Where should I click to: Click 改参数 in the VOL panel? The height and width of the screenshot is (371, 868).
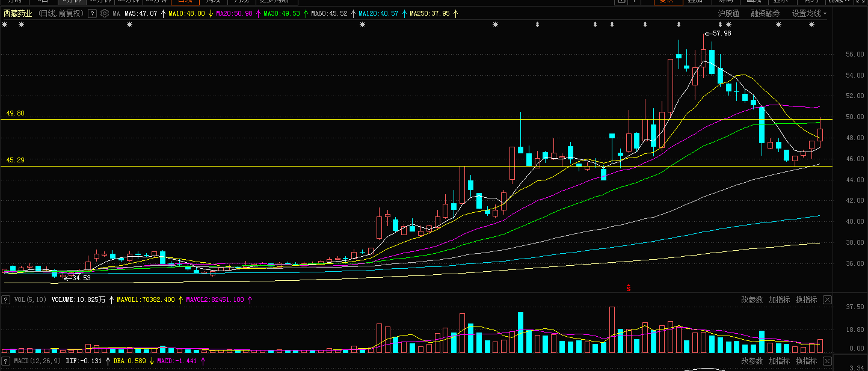click(752, 299)
